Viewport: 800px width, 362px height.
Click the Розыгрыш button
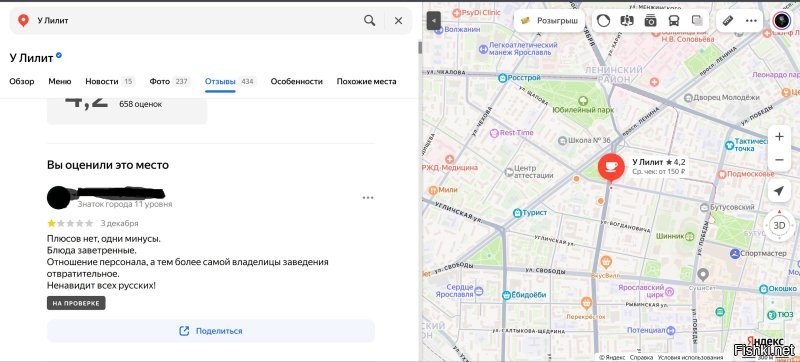[549, 21]
